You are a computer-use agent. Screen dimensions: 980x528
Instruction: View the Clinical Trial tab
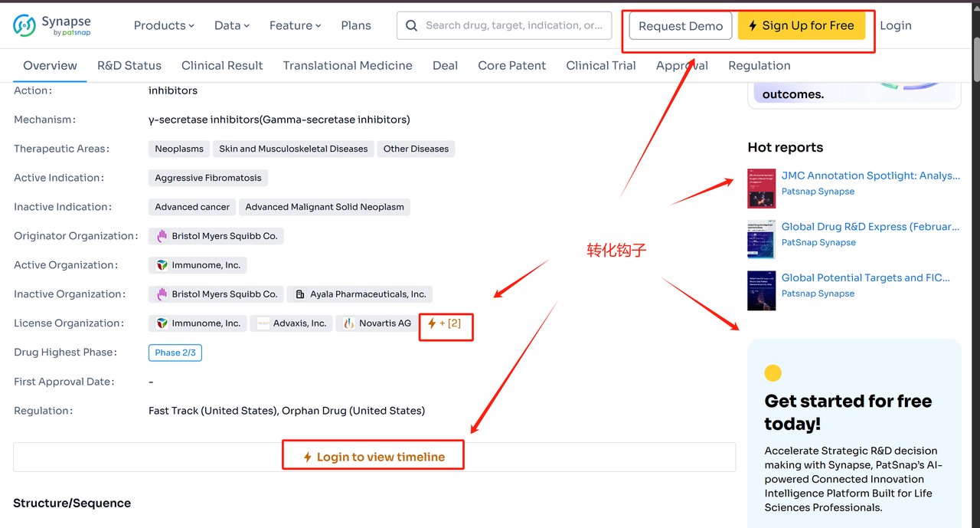pyautogui.click(x=601, y=65)
